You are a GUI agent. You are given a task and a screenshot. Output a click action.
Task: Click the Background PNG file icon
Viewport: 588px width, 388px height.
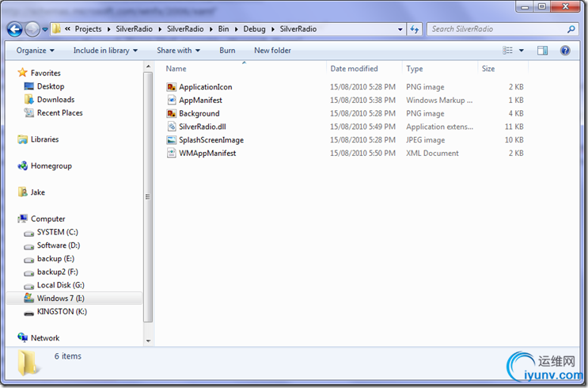tap(172, 113)
